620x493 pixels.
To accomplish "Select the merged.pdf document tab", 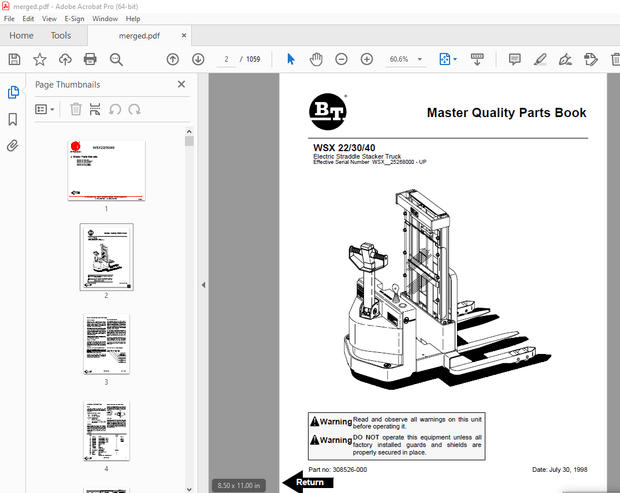I will tap(139, 36).
